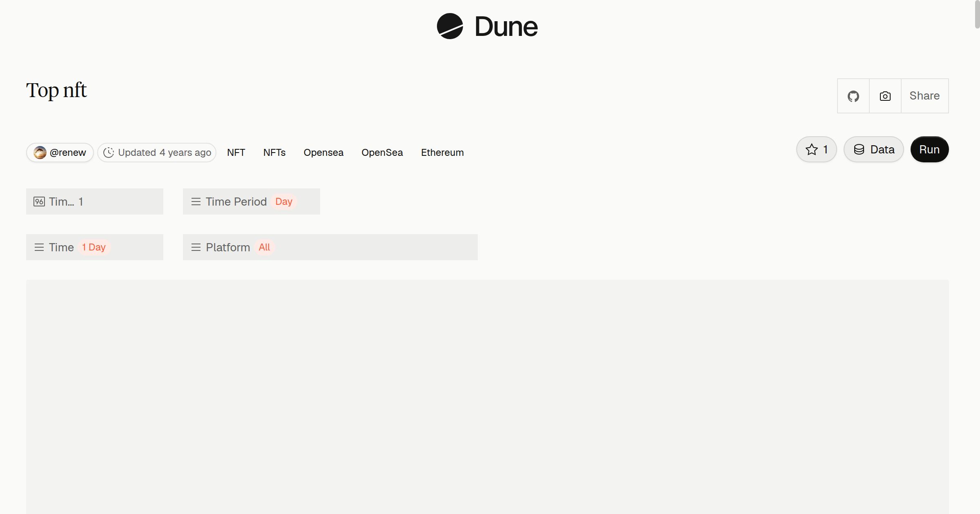
Task: Select the NFTs tag
Action: pos(274,153)
